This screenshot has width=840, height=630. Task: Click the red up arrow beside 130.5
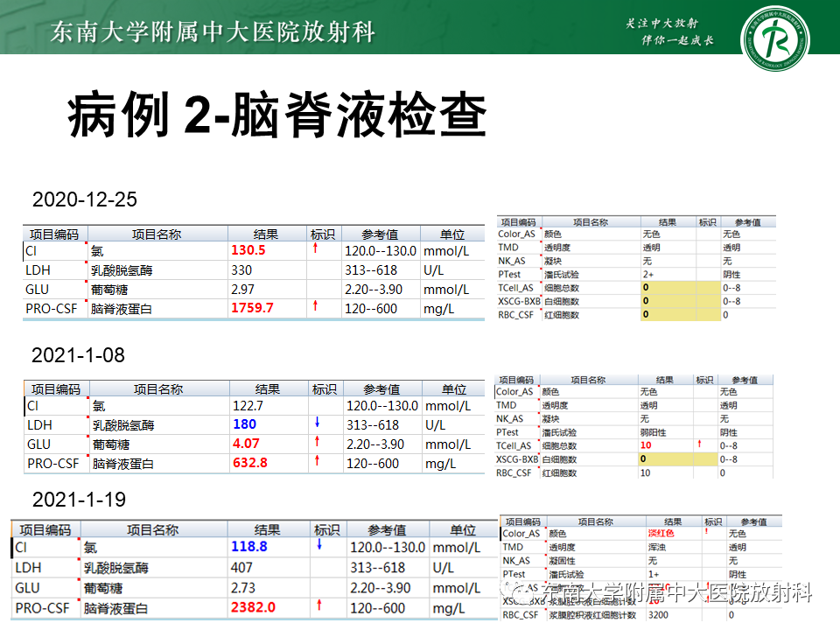315,248
